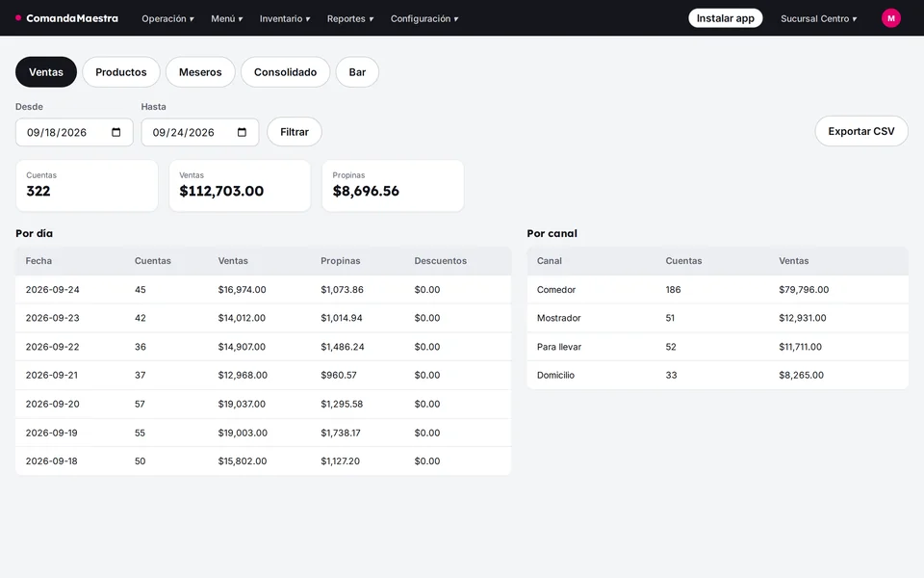Expand the Operación menu
The width and height of the screenshot is (924, 578).
(x=167, y=19)
